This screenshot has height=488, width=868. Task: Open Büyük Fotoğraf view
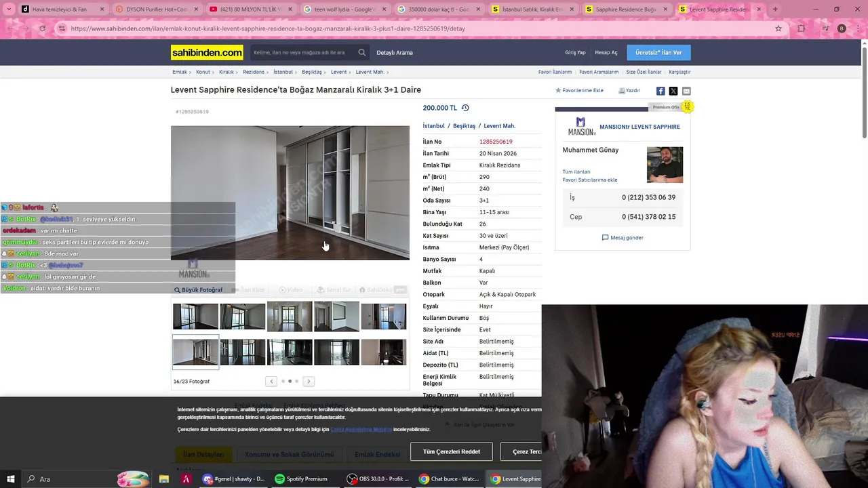pyautogui.click(x=198, y=290)
